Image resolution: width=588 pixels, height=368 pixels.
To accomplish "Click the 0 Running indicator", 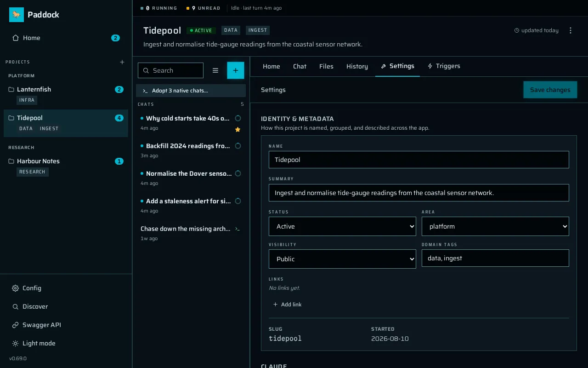I will [158, 8].
